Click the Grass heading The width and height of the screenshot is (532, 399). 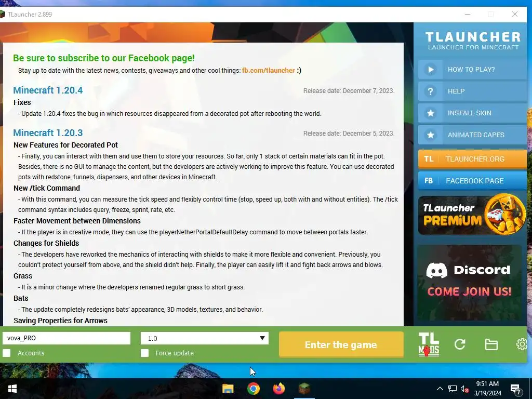(x=23, y=276)
